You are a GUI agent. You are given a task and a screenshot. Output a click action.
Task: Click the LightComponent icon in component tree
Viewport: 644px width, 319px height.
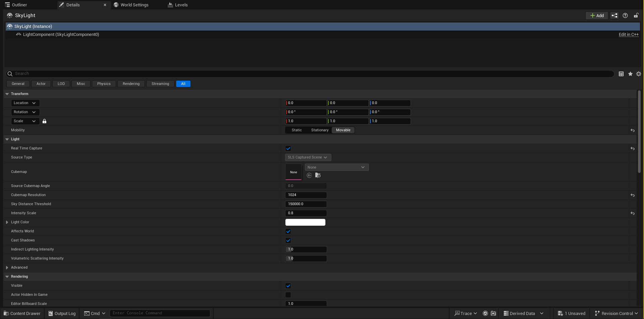[18, 35]
